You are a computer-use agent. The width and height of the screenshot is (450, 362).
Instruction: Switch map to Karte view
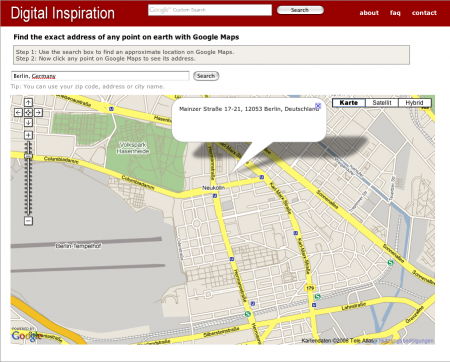pyautogui.click(x=349, y=103)
